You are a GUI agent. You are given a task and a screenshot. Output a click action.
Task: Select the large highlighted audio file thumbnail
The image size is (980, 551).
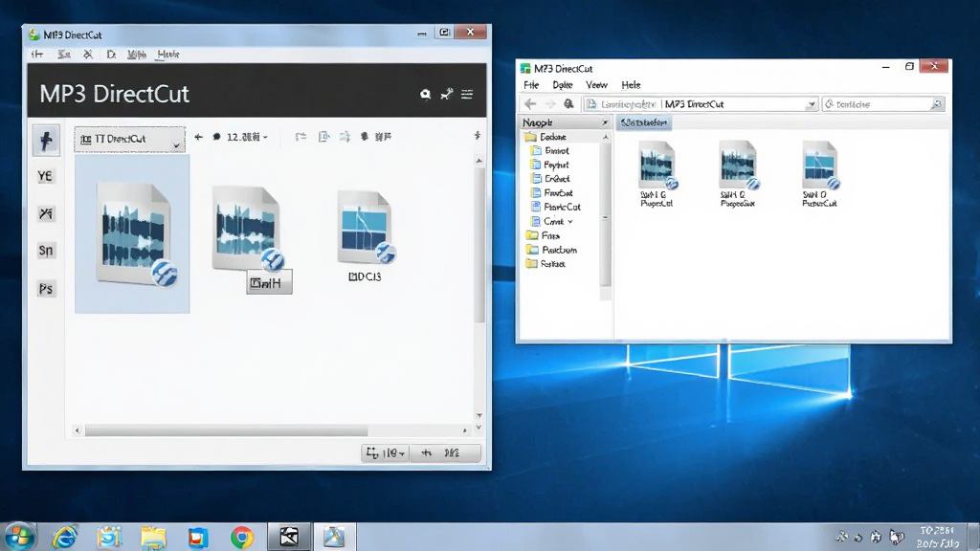click(132, 234)
